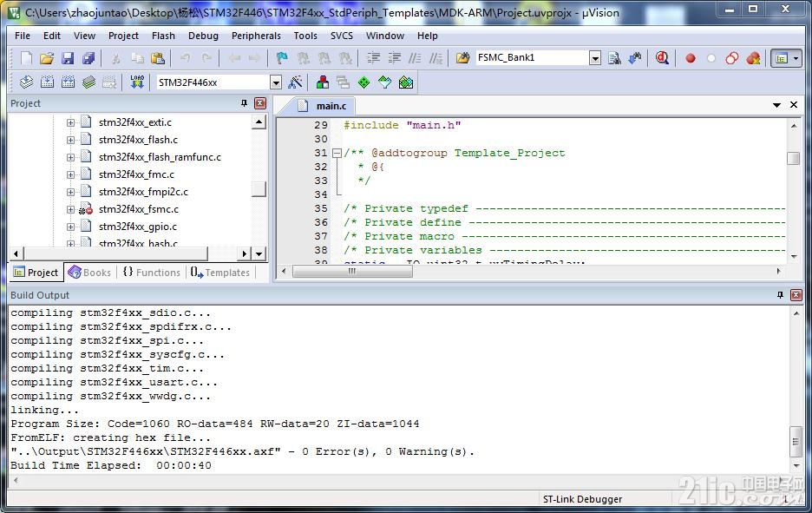Click the Project tree's vertical scrollbar thumb

259,188
